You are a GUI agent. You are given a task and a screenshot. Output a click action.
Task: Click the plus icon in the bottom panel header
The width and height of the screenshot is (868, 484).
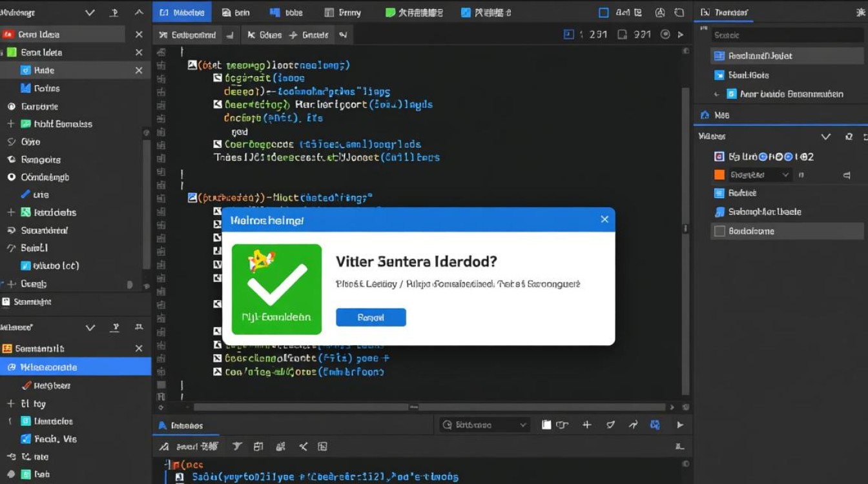[586, 425]
